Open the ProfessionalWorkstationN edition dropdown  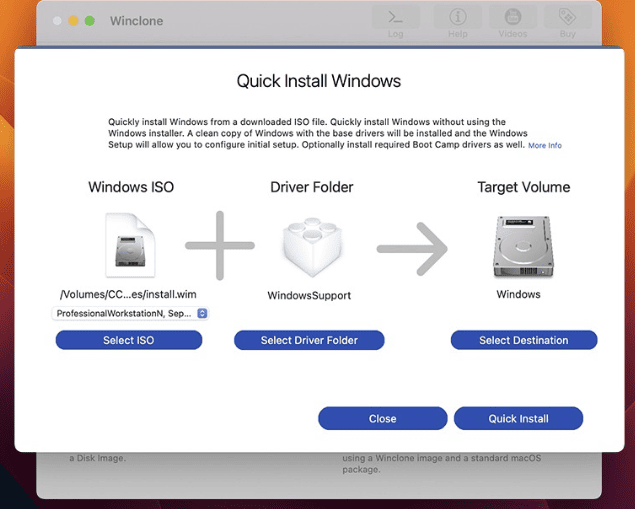point(130,313)
